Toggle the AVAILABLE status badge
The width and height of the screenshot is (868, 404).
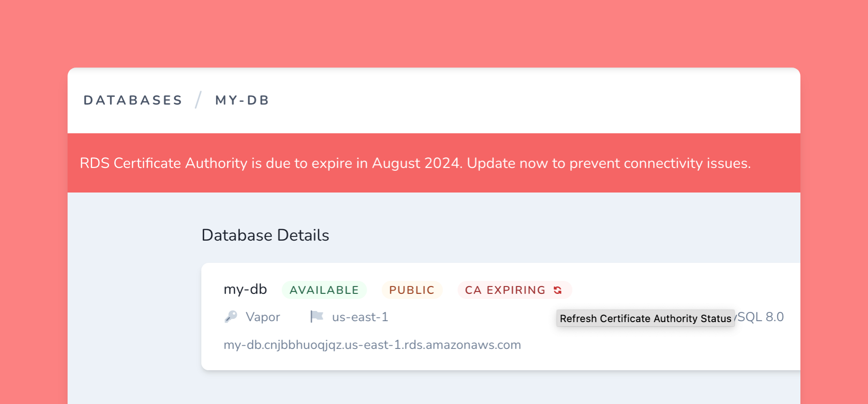pos(324,290)
